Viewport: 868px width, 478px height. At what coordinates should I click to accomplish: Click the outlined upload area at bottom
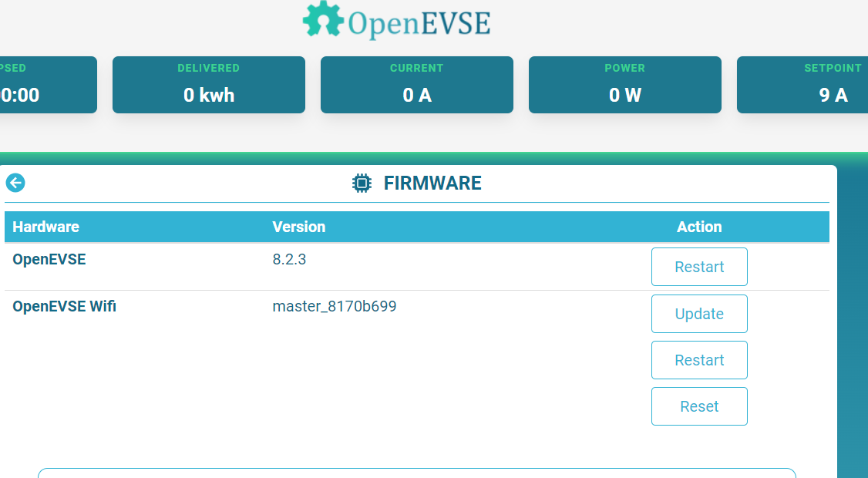(x=417, y=472)
